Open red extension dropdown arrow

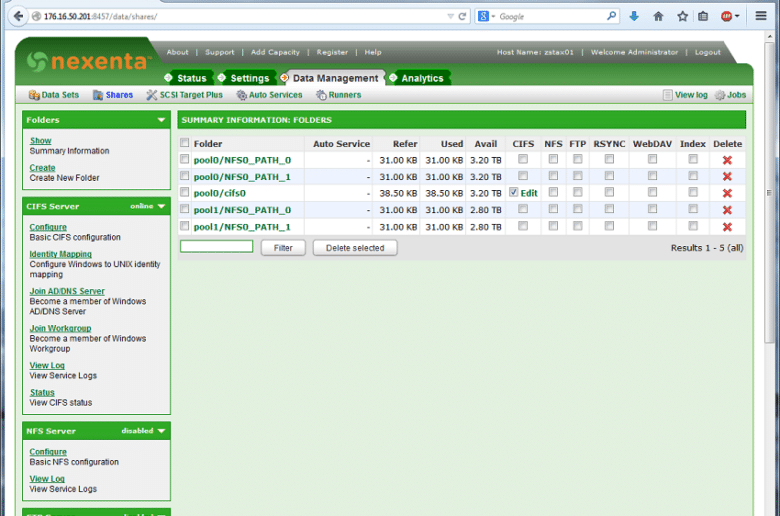737,16
